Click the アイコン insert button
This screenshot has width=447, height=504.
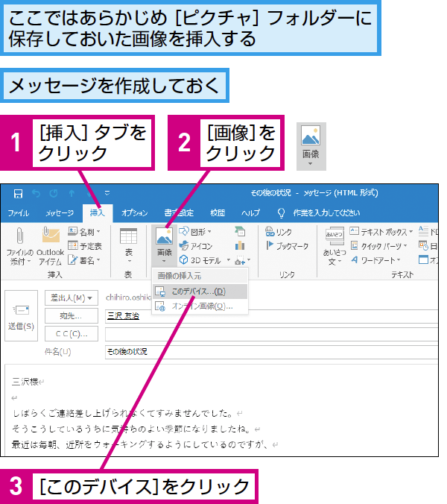pos(196,246)
